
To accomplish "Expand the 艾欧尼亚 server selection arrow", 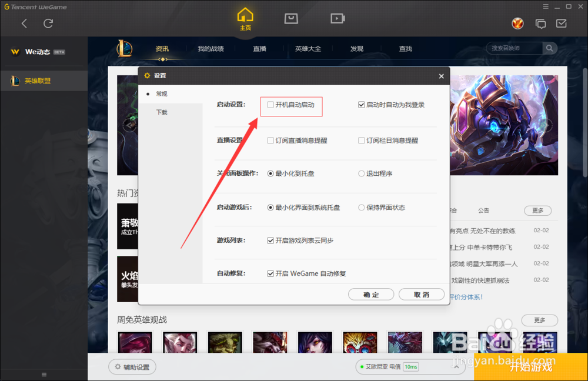I will pyautogui.click(x=457, y=366).
